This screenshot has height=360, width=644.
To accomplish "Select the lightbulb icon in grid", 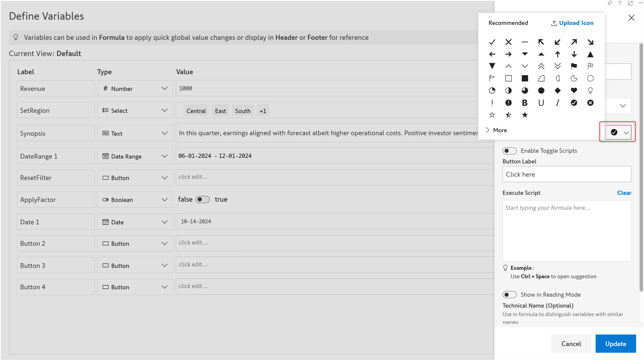I will [590, 91].
